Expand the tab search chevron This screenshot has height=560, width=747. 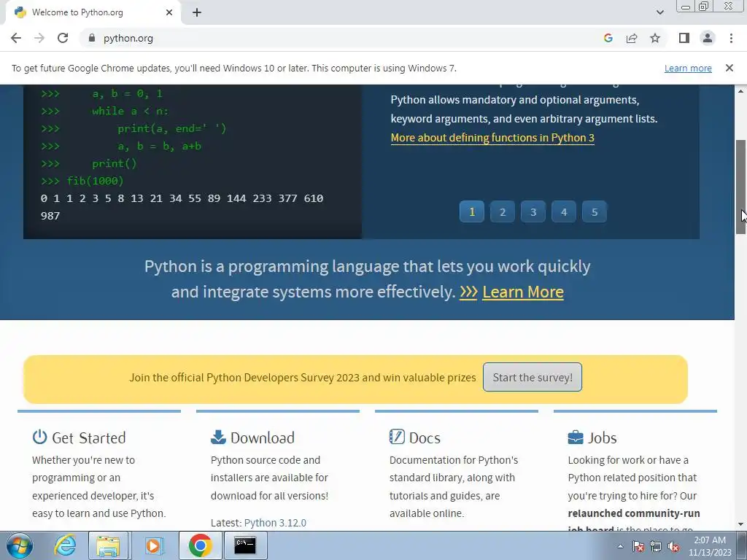click(x=659, y=12)
